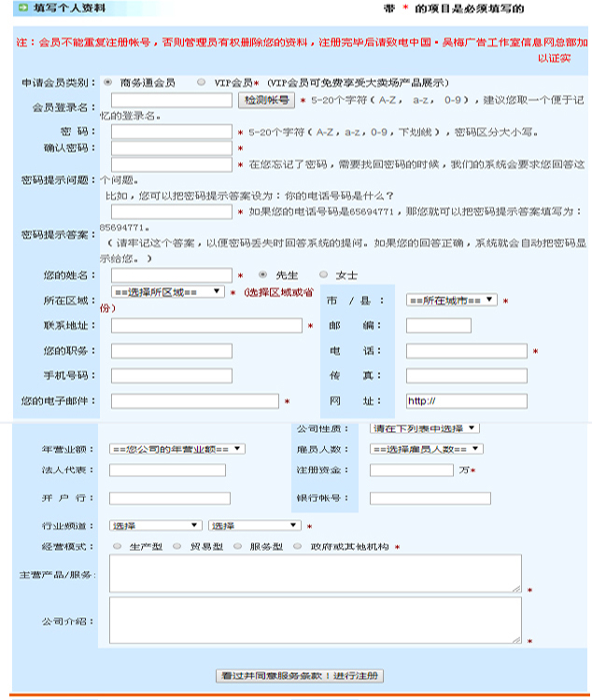
Task: Open the ==所在城市== dropdown
Action: [x=451, y=301]
